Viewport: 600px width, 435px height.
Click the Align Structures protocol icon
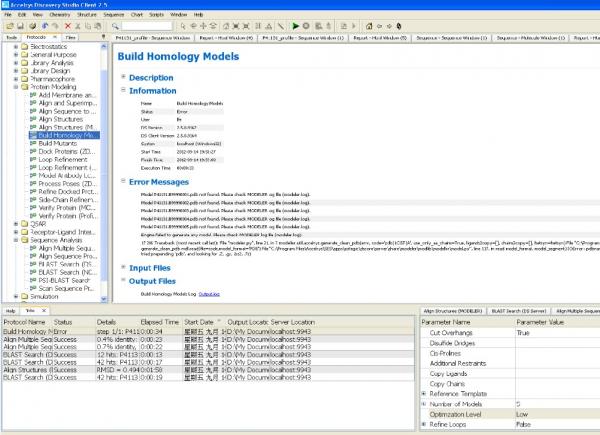33,119
